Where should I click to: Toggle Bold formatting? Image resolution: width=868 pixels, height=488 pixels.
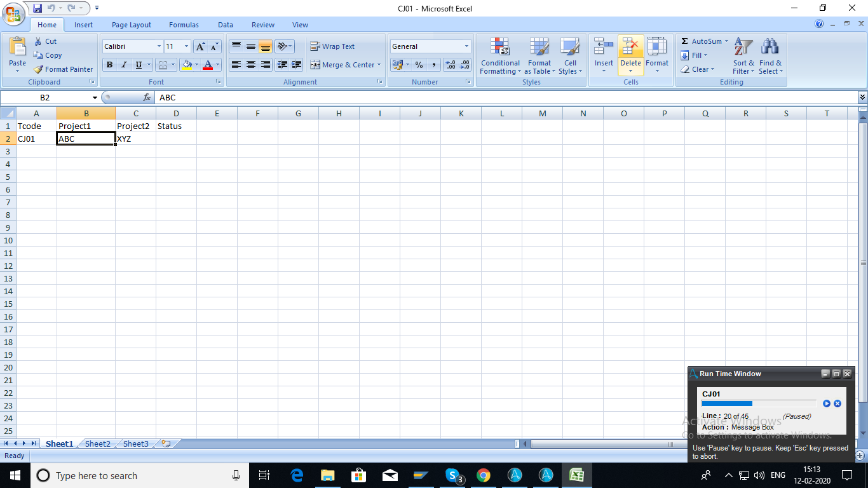(109, 65)
